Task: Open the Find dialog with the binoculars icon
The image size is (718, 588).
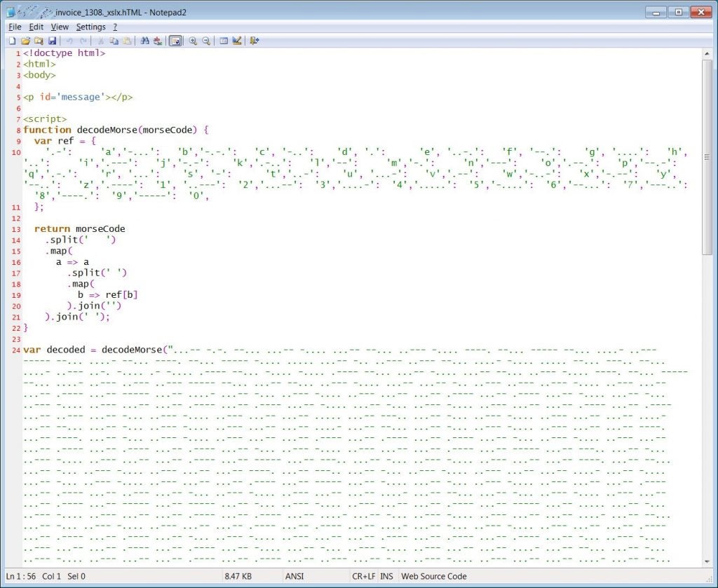Action: (x=144, y=41)
